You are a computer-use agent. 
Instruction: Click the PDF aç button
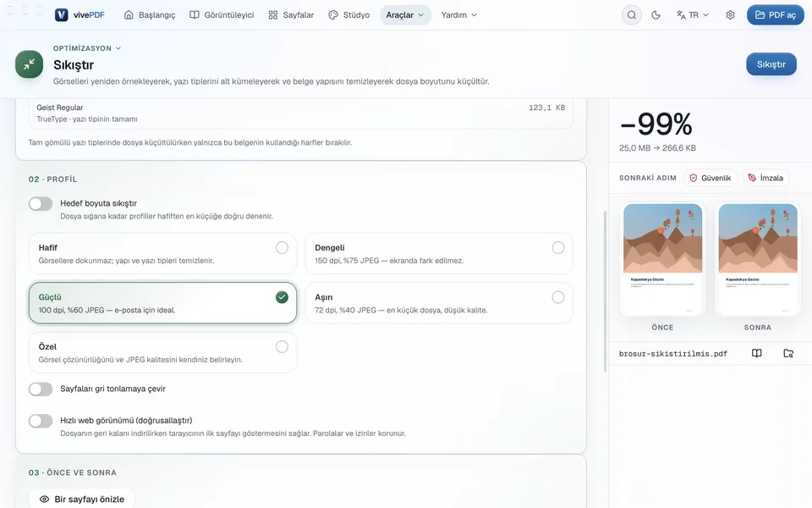[x=776, y=15]
